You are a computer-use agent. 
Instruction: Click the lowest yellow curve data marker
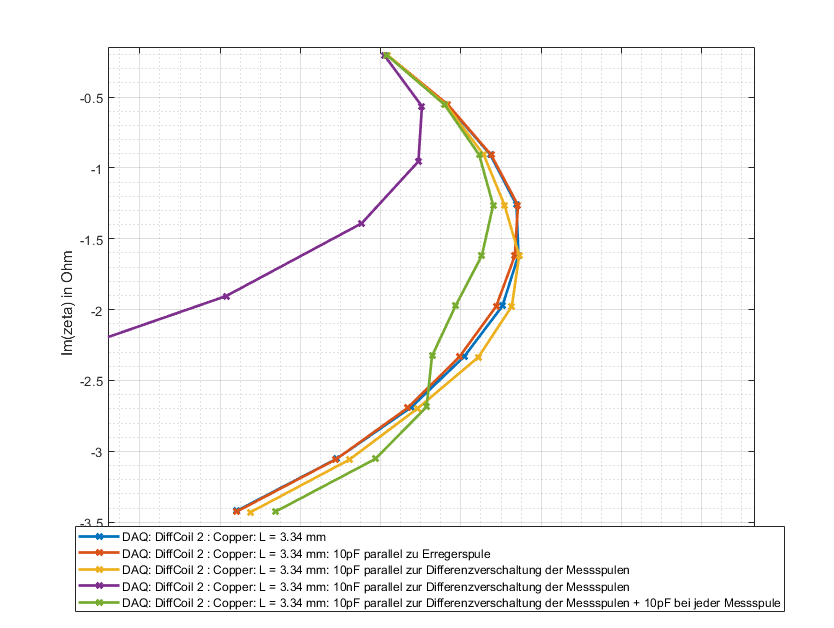coord(250,512)
